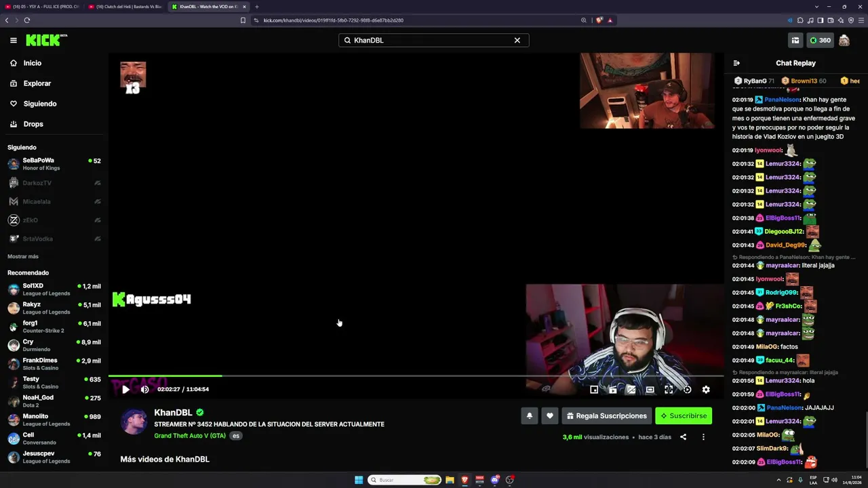Open Jesuscpev recommended channel
Screen dimensions: 868x488
54,457
